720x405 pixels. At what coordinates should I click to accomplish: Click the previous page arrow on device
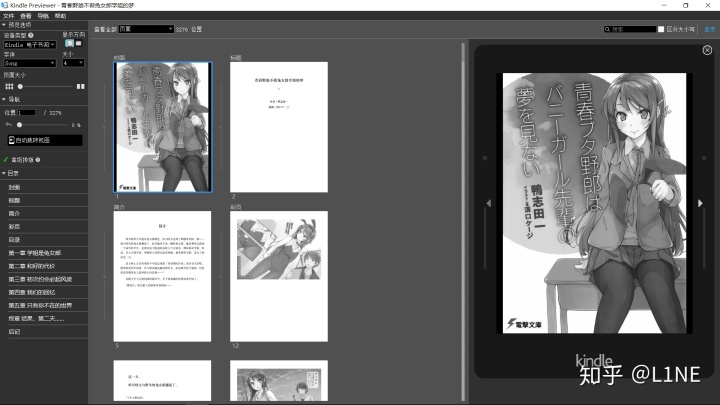pyautogui.click(x=489, y=203)
